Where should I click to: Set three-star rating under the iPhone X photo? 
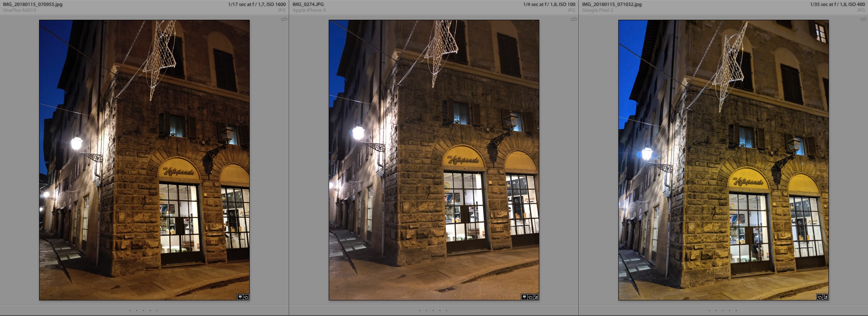[x=433, y=311]
